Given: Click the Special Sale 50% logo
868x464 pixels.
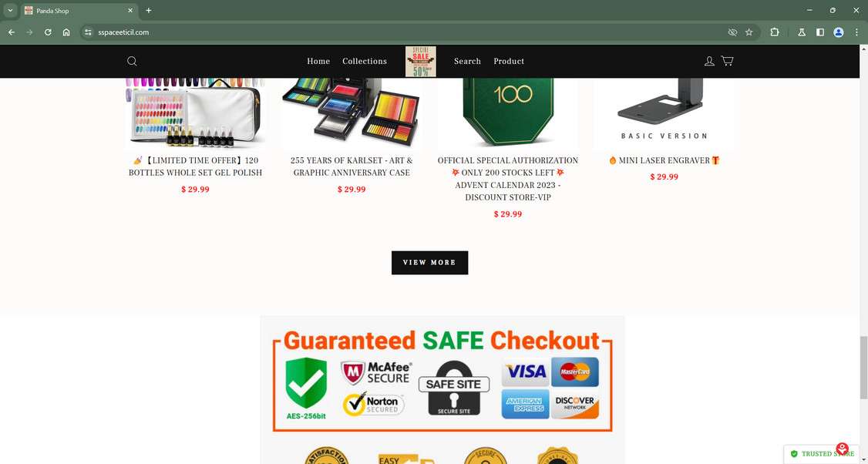Looking at the screenshot, I should click(421, 62).
